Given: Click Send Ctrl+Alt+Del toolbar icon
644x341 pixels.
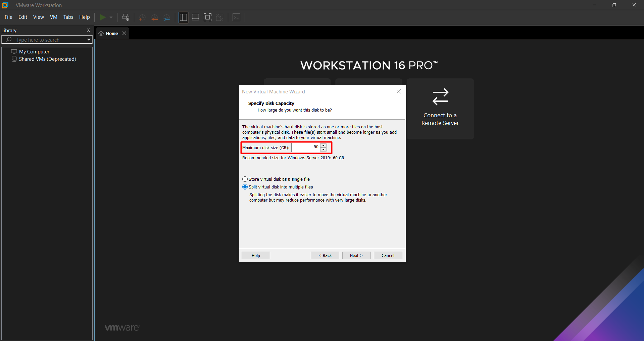Looking at the screenshot, I should [126, 17].
